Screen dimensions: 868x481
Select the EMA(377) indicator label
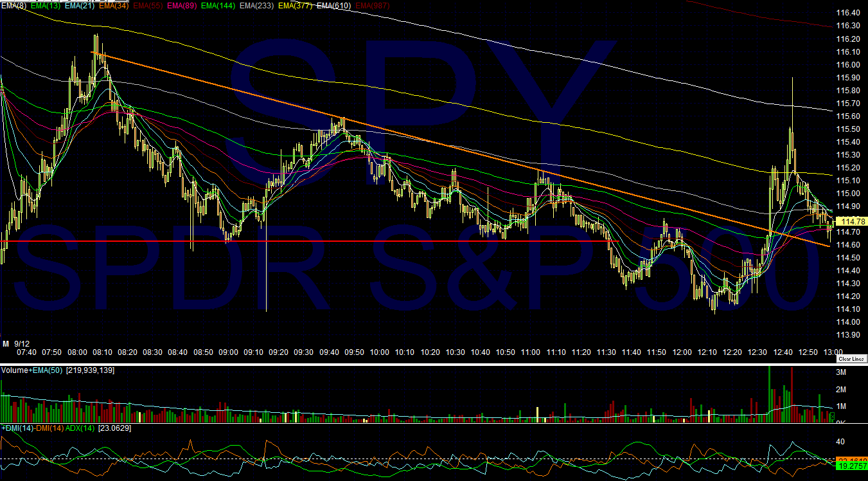(x=296, y=5)
